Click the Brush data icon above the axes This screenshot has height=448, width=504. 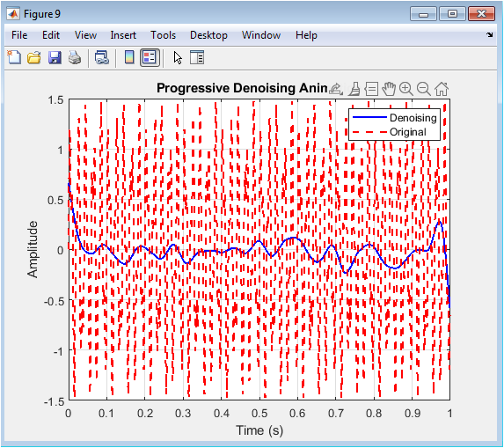(x=354, y=88)
